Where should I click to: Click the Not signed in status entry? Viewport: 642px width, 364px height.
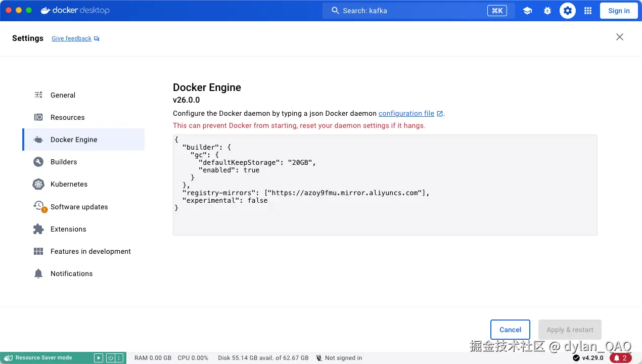click(x=339, y=358)
